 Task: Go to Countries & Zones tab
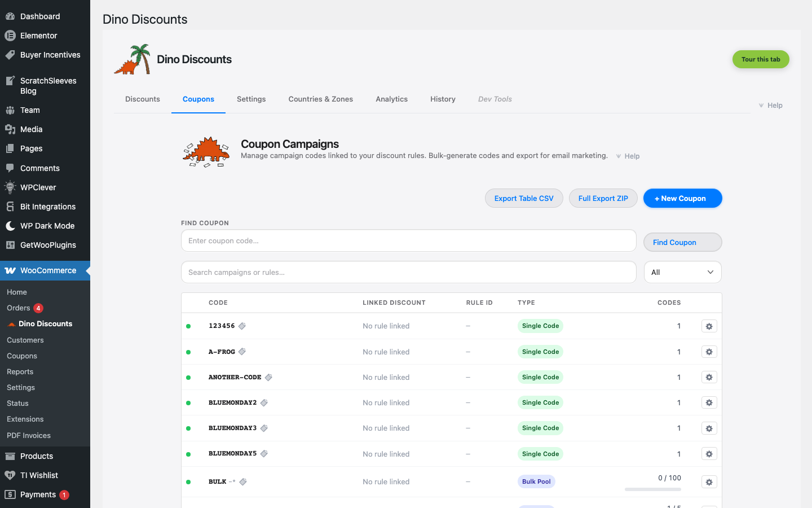click(321, 99)
